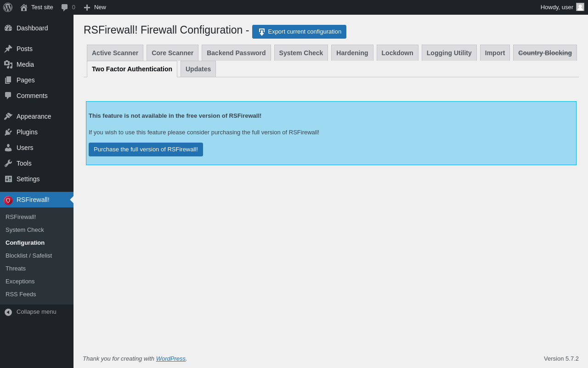The image size is (588, 368).
Task: Open the comments bubble icon in admin bar
Action: [65, 7]
